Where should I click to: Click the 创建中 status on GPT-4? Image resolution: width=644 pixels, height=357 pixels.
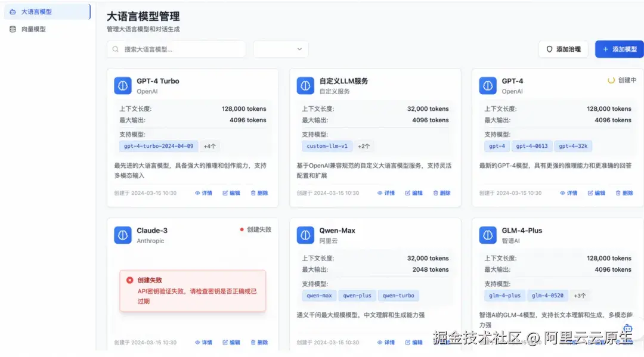point(622,80)
